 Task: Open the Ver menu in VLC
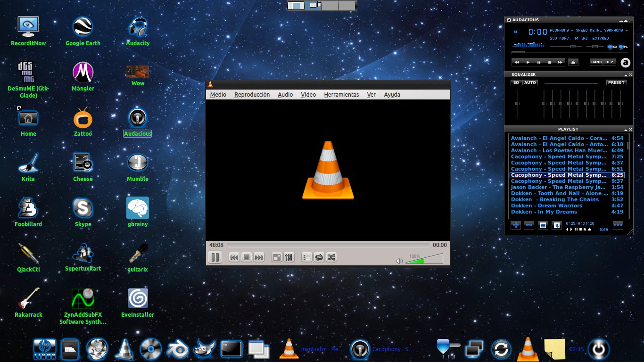372,94
